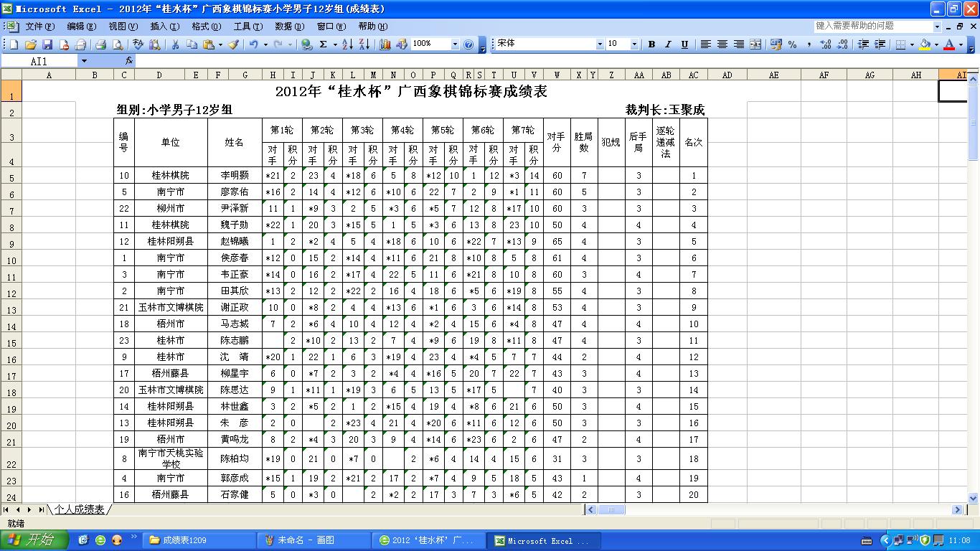Expand the Name Box dropdown arrow

(x=84, y=61)
